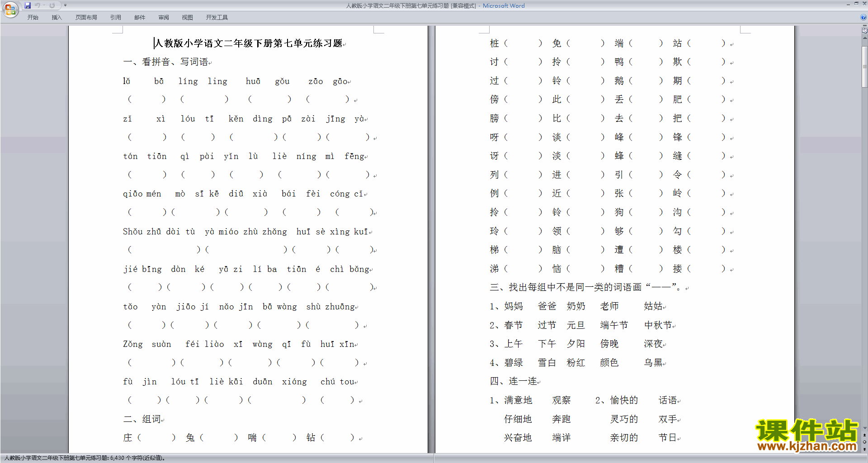Image resolution: width=868 pixels, height=463 pixels.
Task: Click the split-window handle above the ruler icon
Action: [x=864, y=26]
